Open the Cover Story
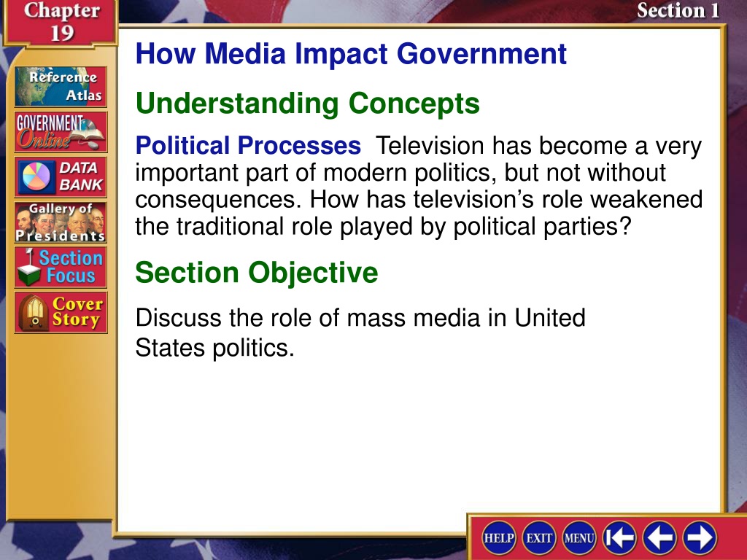 pos(61,312)
